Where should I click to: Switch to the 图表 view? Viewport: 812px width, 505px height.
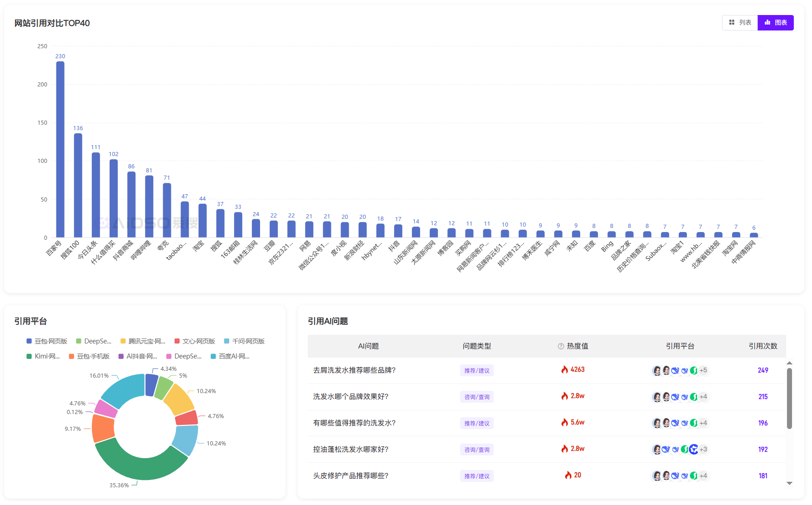(776, 23)
